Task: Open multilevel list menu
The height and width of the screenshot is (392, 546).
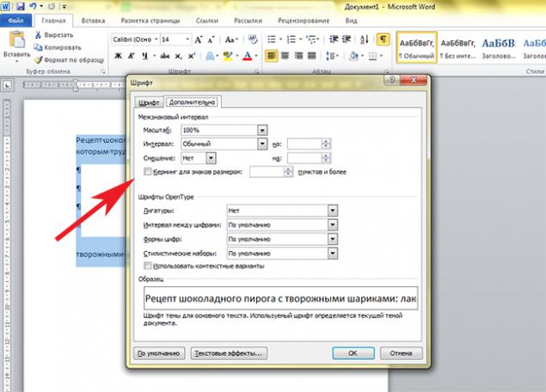Action: pyautogui.click(x=312, y=40)
